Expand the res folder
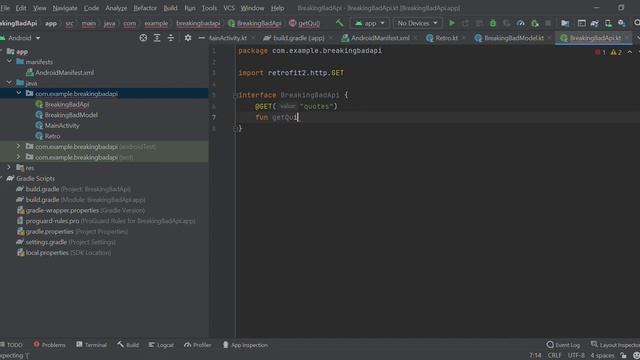 (9, 168)
